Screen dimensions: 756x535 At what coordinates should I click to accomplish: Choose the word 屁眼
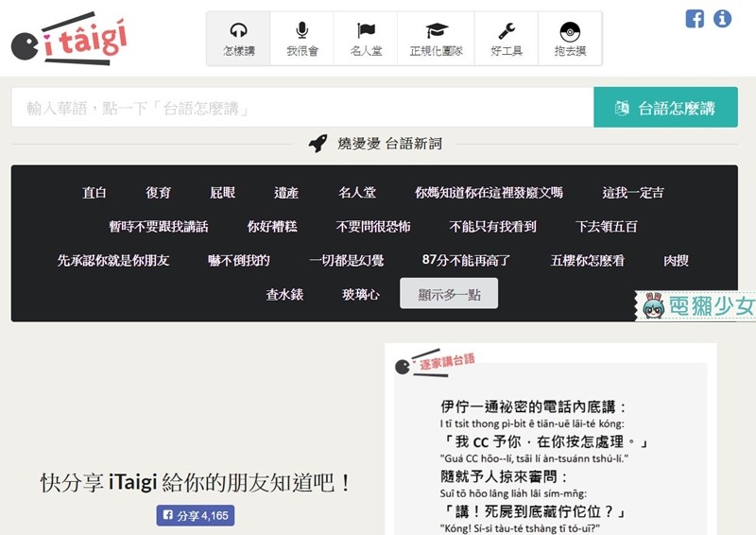222,193
